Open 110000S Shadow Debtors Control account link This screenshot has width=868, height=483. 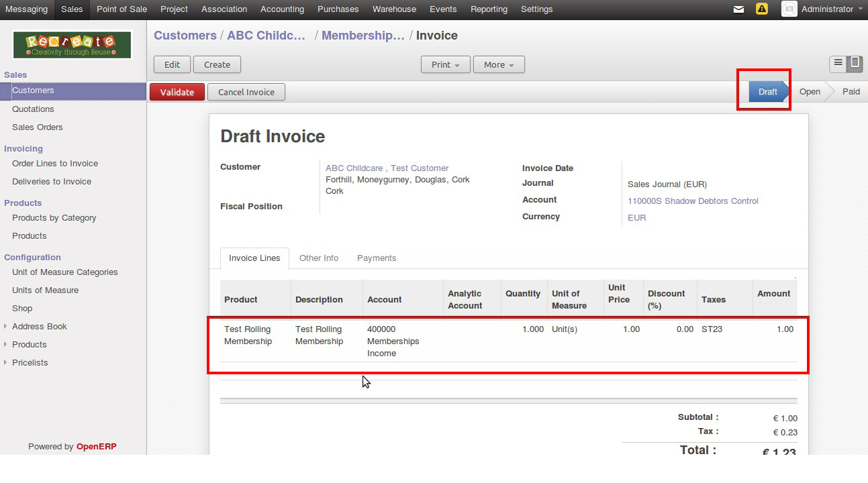(x=693, y=201)
